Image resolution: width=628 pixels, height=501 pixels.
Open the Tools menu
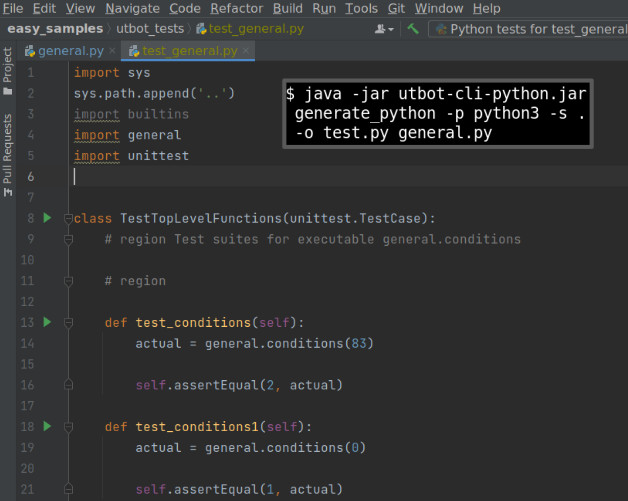pyautogui.click(x=361, y=8)
